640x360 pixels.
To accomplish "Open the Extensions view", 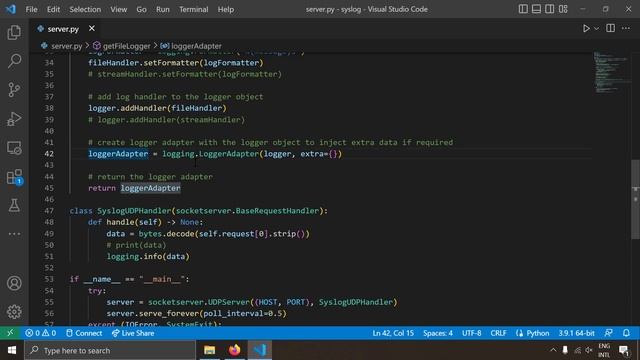I will pyautogui.click(x=14, y=177).
